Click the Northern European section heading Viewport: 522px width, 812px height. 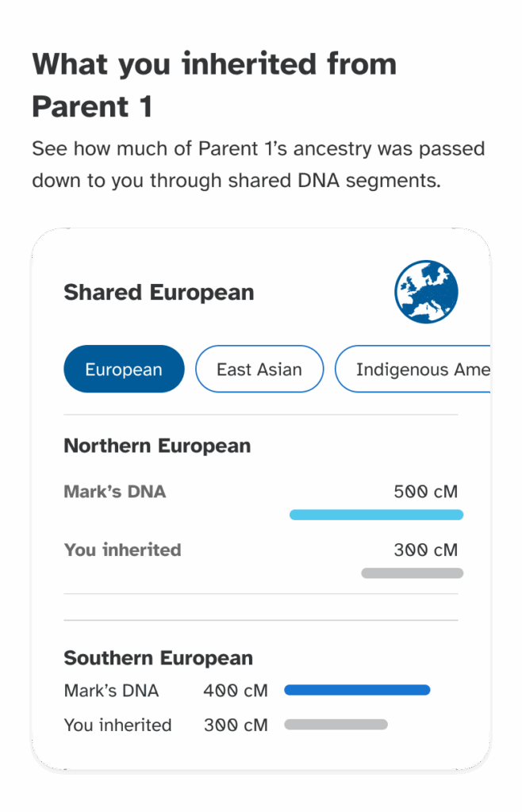coord(157,446)
